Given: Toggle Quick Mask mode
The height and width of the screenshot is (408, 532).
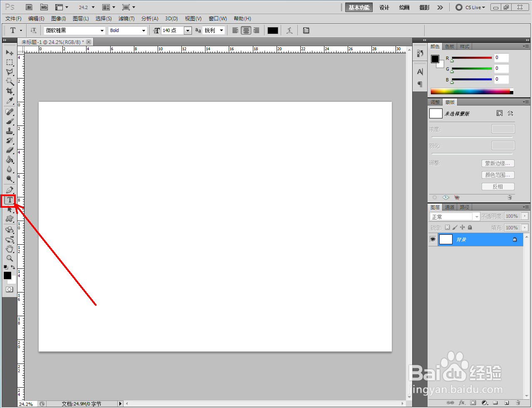Looking at the screenshot, I should (x=9, y=289).
